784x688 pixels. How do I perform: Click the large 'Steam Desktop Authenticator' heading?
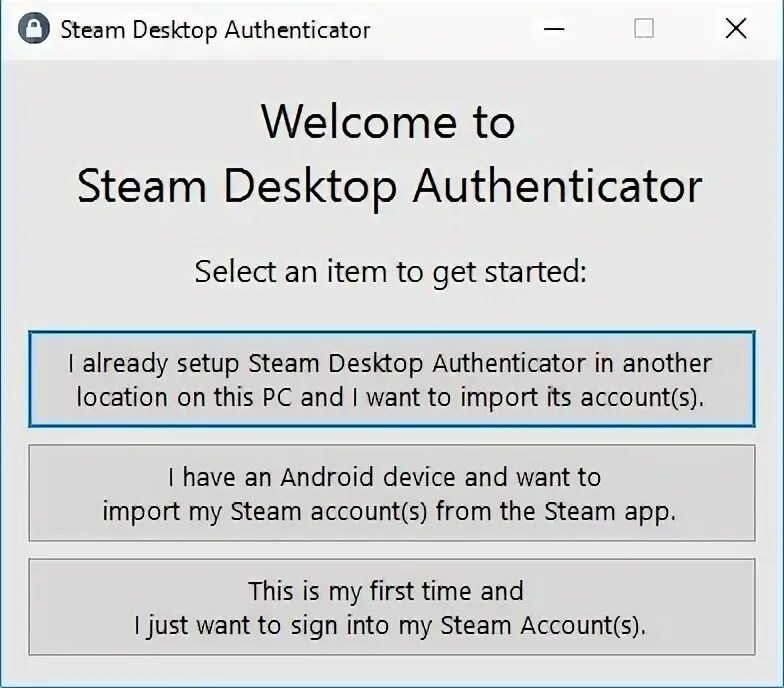point(390,186)
